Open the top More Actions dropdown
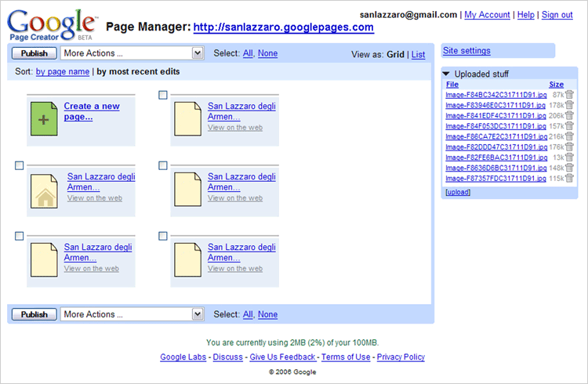The width and height of the screenshot is (588, 384). tap(132, 53)
